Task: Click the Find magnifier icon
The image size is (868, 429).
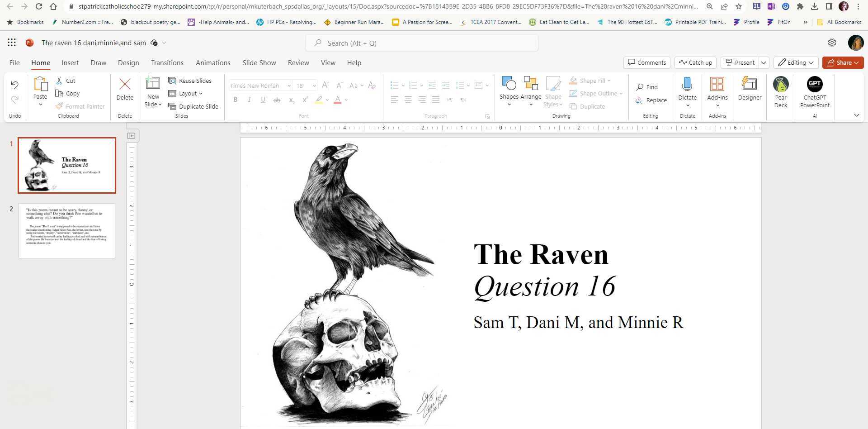Action: point(640,87)
